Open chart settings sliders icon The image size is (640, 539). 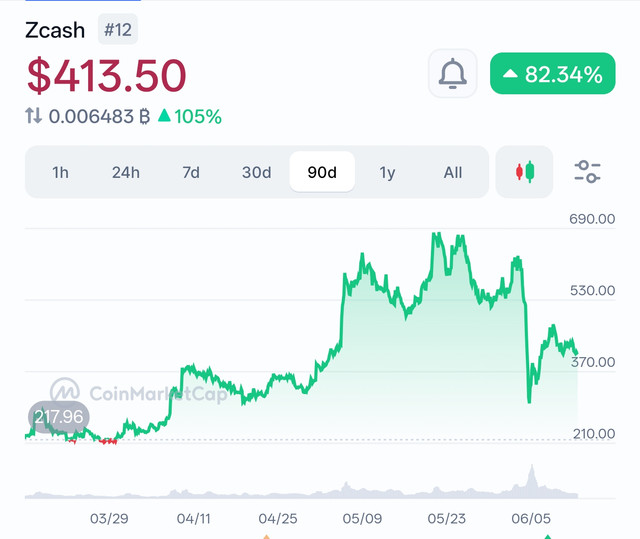coord(587,172)
